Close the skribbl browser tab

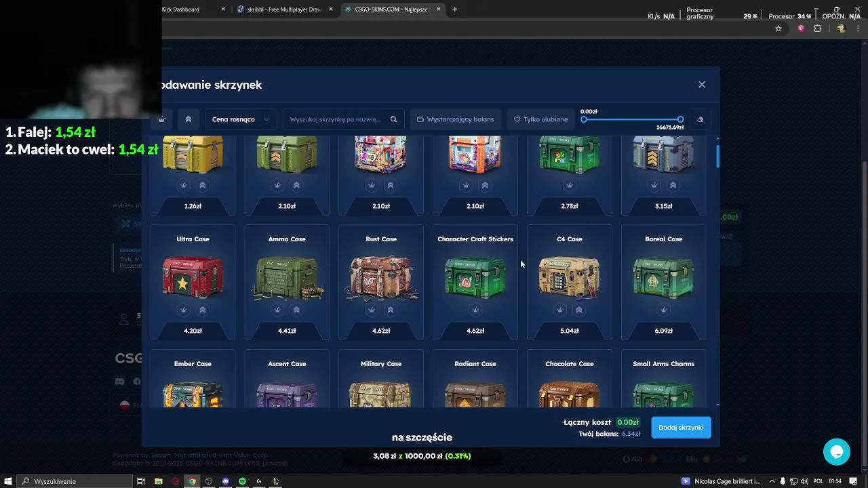[x=331, y=9]
